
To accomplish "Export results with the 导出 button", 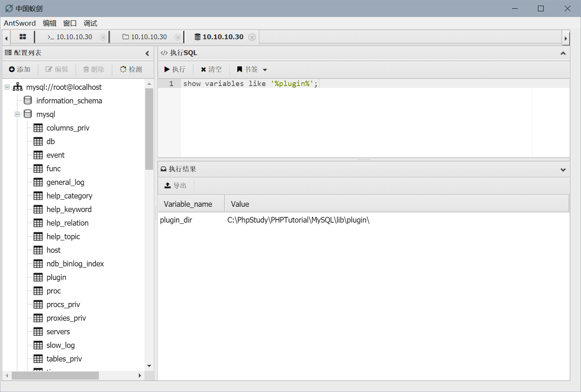I will point(175,186).
